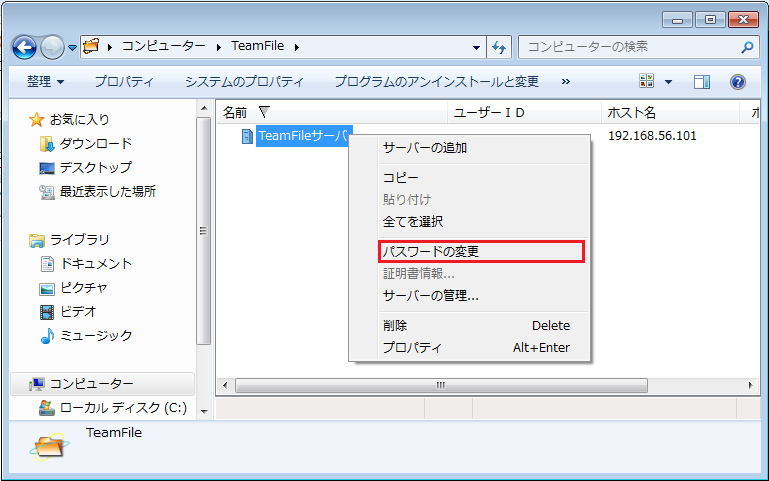
Task: Open address bar history dropdown arrow
Action: point(476,47)
